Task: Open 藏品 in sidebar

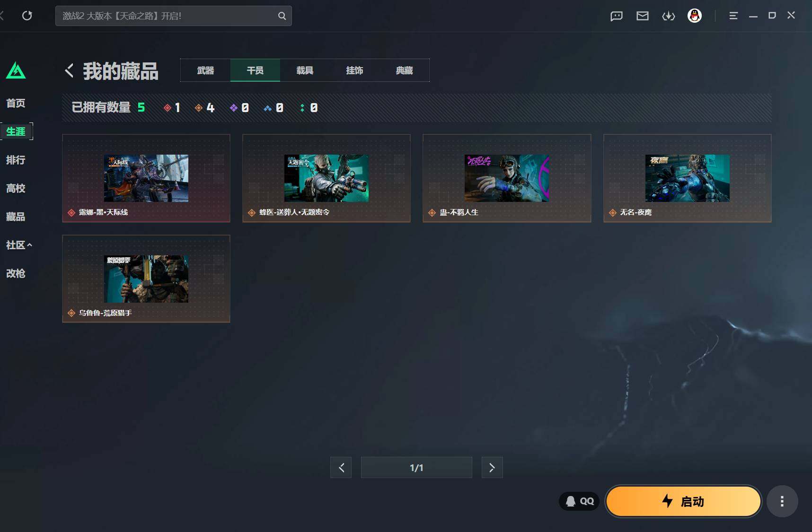Action: tap(16, 217)
